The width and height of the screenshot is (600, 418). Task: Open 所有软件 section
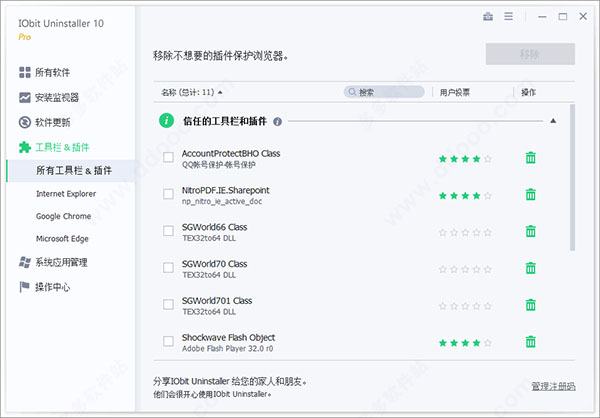pyautogui.click(x=52, y=72)
